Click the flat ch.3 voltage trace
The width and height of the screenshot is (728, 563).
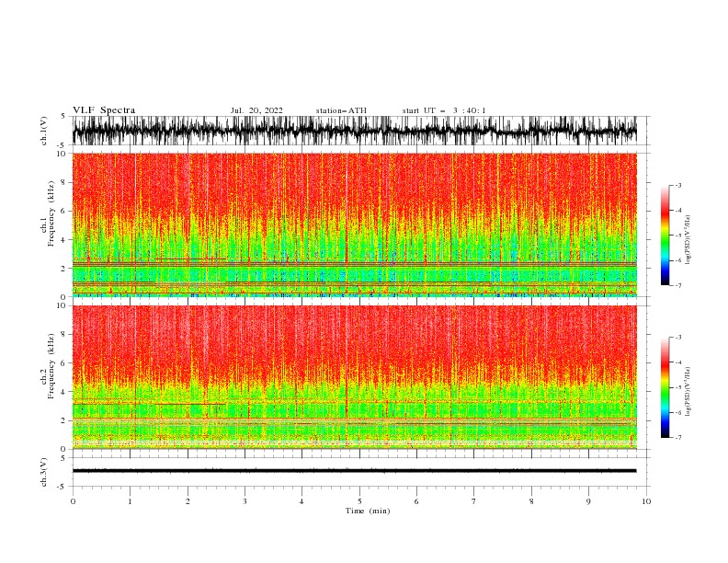coord(354,471)
